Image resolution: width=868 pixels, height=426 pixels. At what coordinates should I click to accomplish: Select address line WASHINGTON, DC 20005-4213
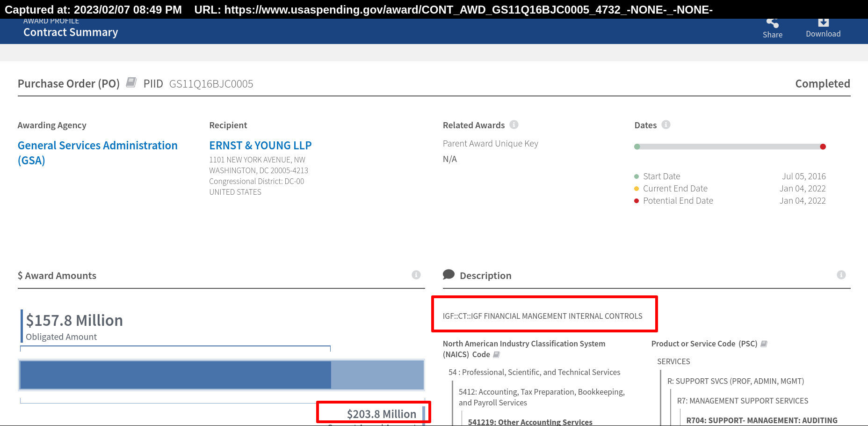tap(259, 170)
